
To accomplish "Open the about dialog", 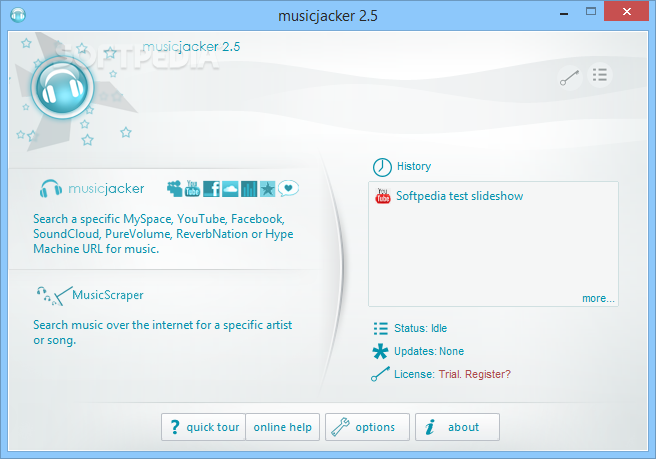I will 457,427.
